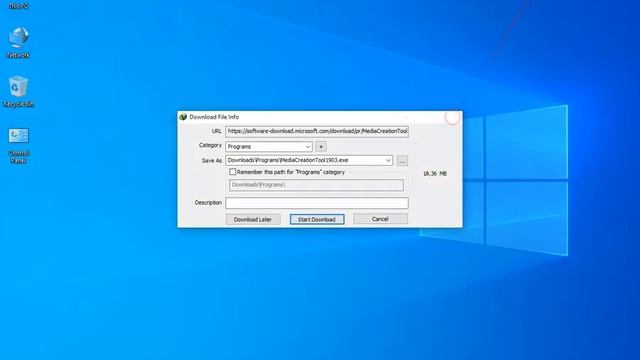Click the Download Later button

pos(253,219)
